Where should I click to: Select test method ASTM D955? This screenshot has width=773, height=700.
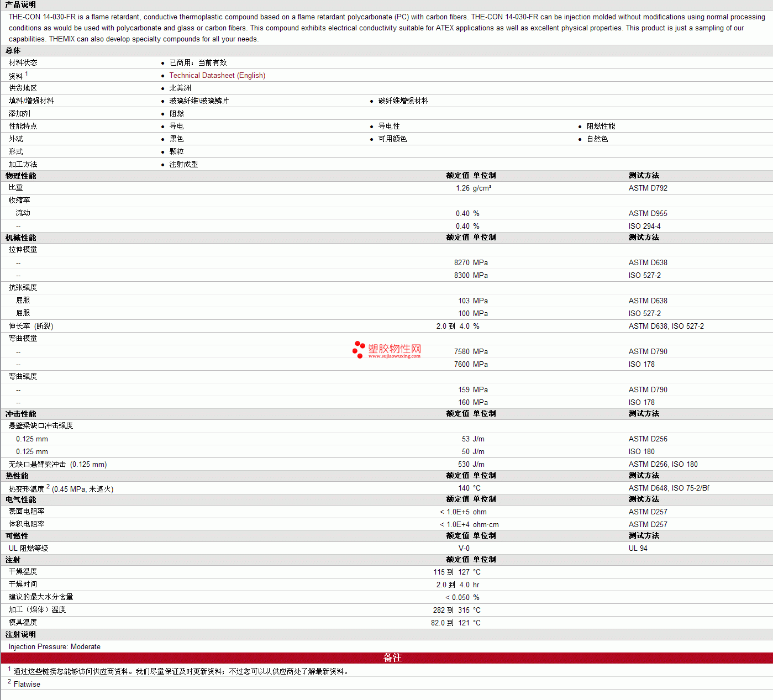(648, 214)
